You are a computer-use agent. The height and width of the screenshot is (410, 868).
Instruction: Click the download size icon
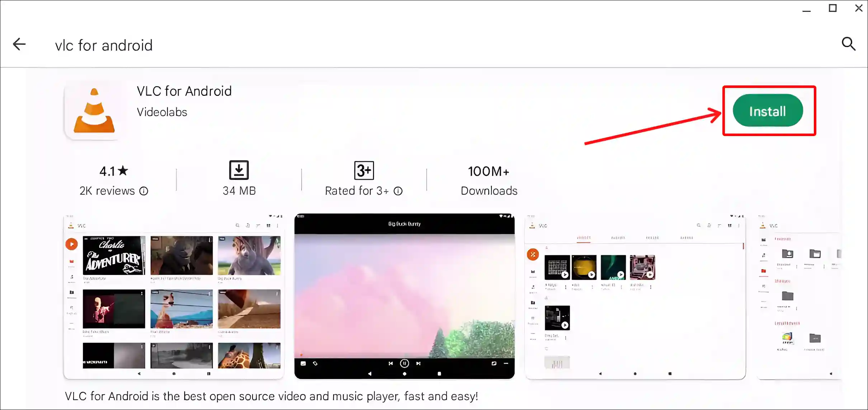click(239, 170)
